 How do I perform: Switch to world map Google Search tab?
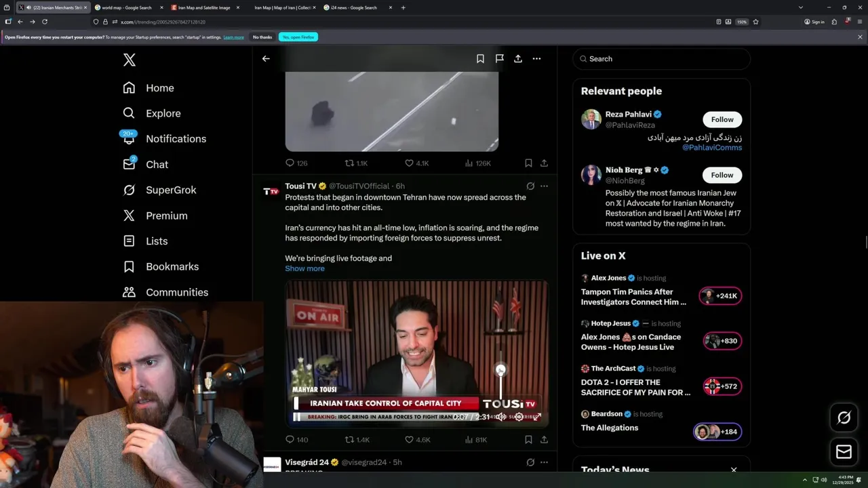[130, 7]
